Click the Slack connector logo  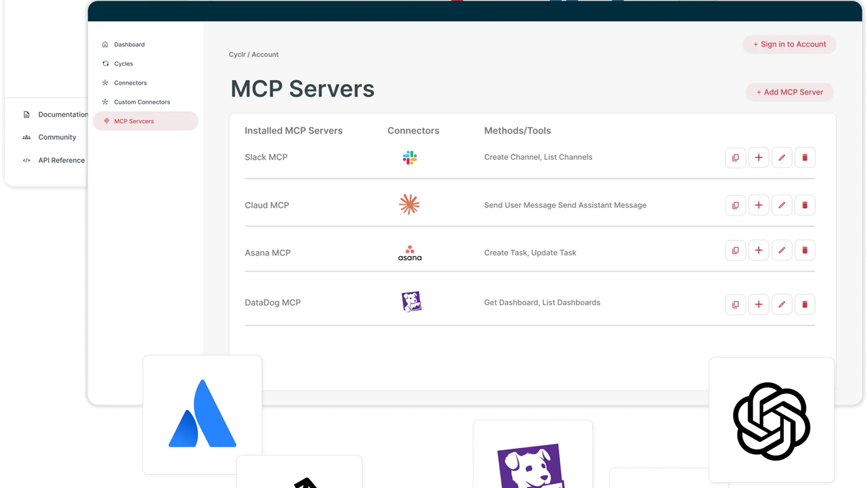tap(410, 157)
